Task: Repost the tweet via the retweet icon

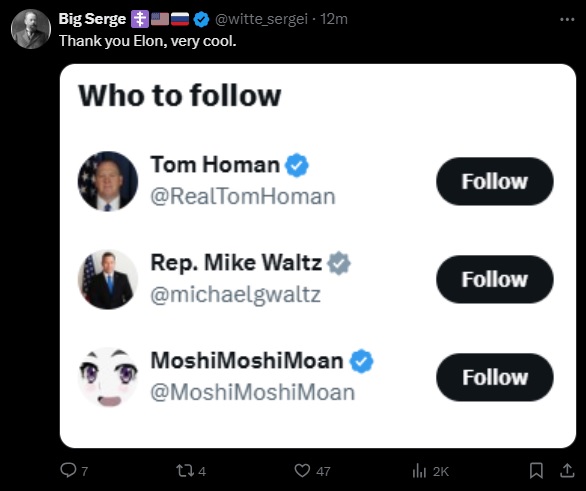Action: coord(185,470)
